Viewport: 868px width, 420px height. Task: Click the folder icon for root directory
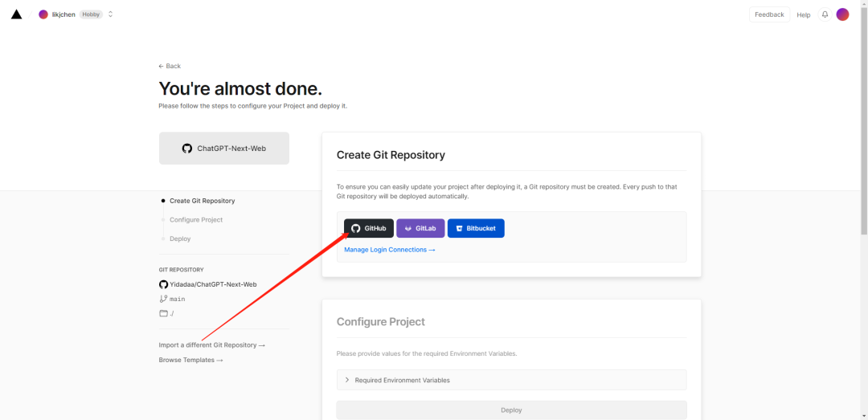pos(163,313)
